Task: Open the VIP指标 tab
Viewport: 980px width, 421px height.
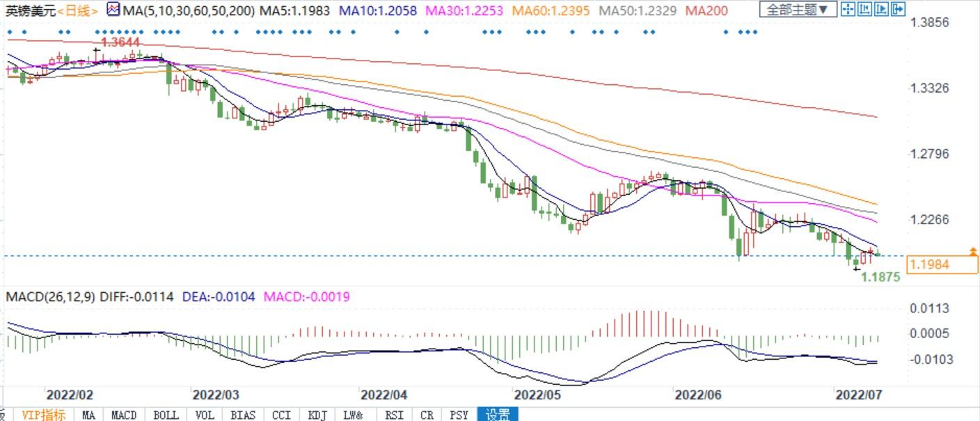Action: pyautogui.click(x=43, y=415)
